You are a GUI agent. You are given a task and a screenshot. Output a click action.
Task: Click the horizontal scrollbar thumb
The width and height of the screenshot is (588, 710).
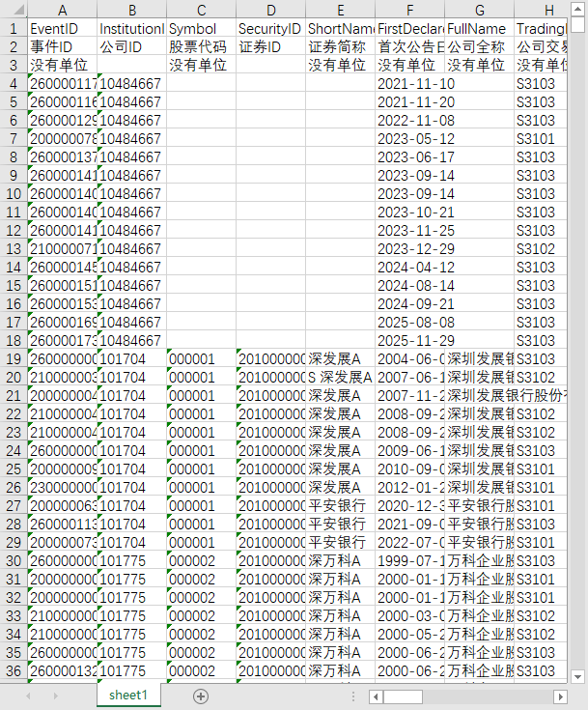pos(403,696)
